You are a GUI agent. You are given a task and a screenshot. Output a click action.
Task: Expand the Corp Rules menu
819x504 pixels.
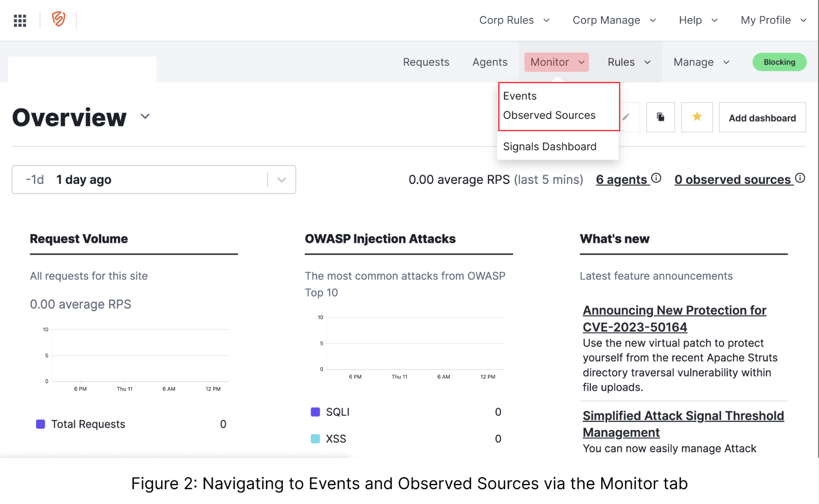(514, 20)
